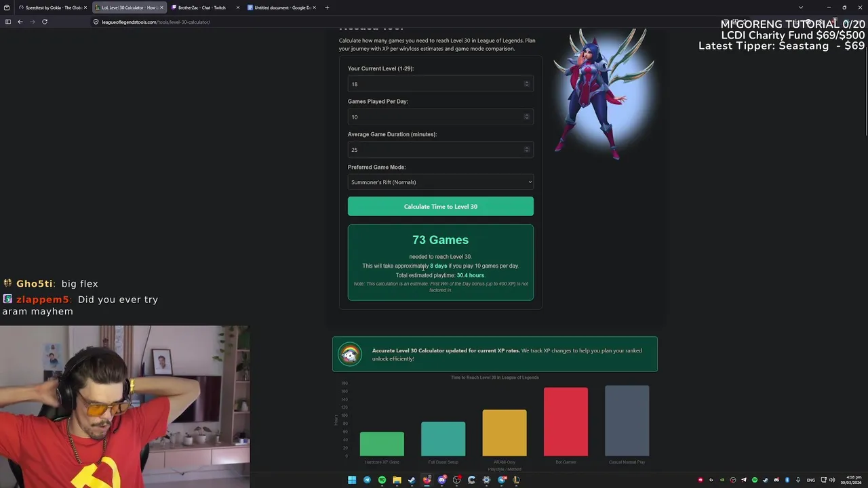Adjust the Current Level spinner arrows
The image size is (868, 488).
(x=526, y=84)
